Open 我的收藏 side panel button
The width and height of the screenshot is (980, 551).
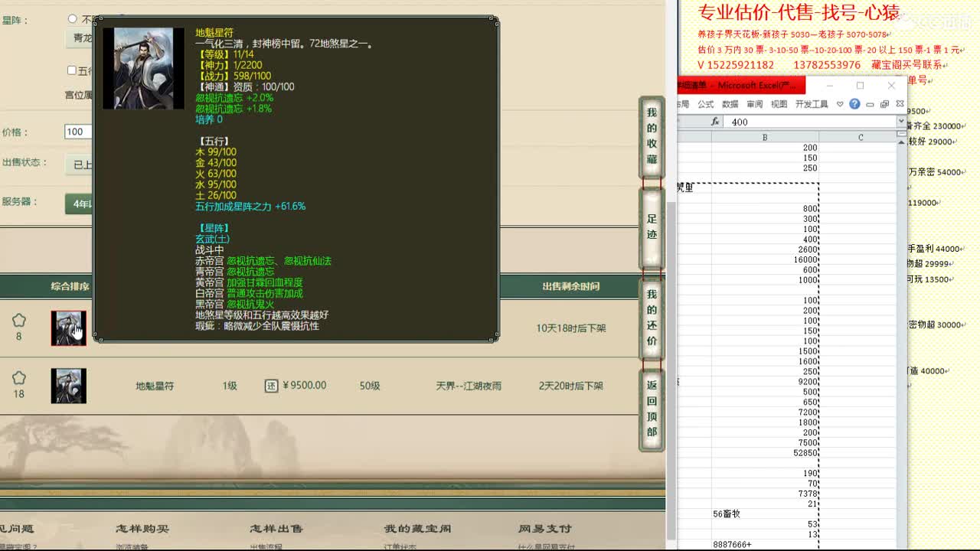[x=652, y=136]
